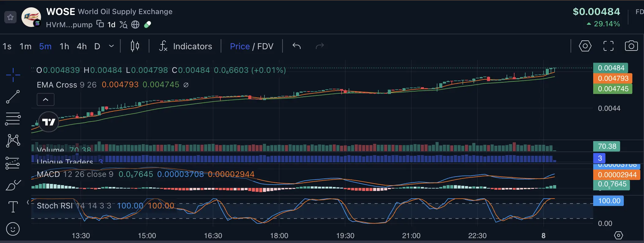
Task: Click the orange 0.004793 price axis label
Action: tap(613, 78)
